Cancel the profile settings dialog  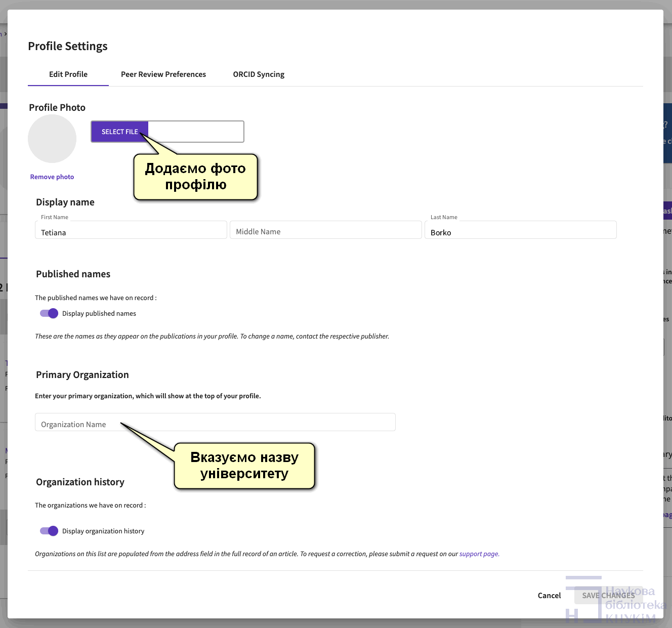549,596
